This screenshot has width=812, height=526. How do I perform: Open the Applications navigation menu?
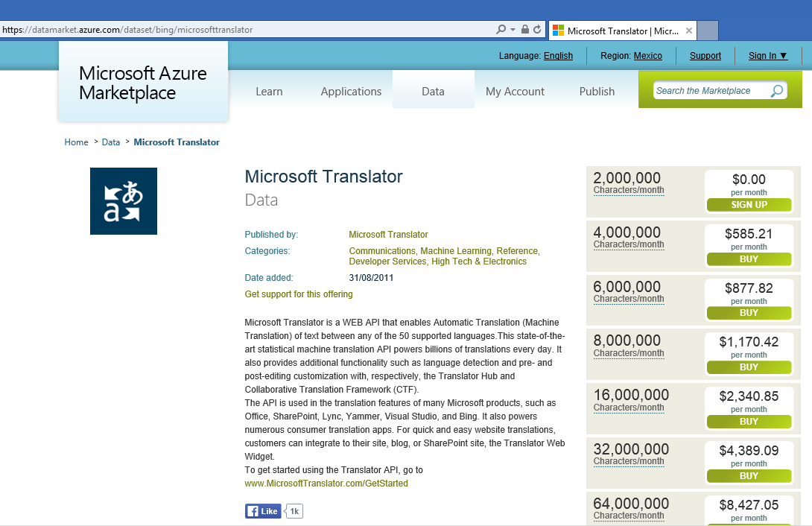point(351,91)
